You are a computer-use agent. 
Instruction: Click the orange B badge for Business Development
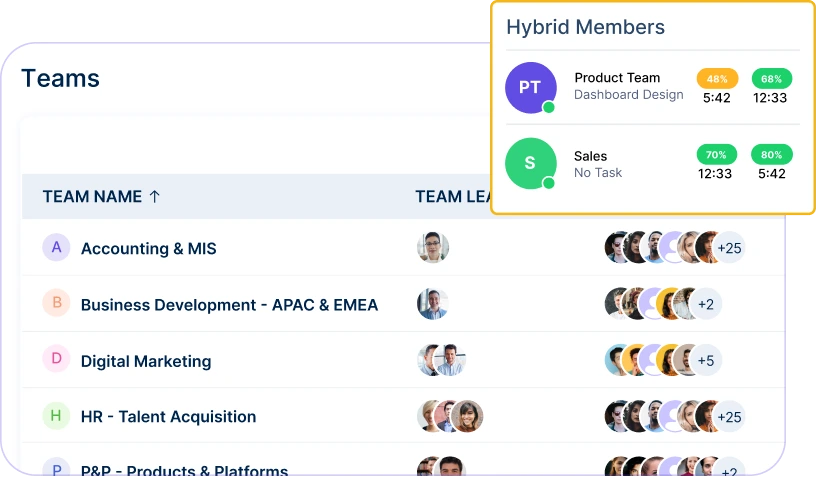(x=56, y=303)
